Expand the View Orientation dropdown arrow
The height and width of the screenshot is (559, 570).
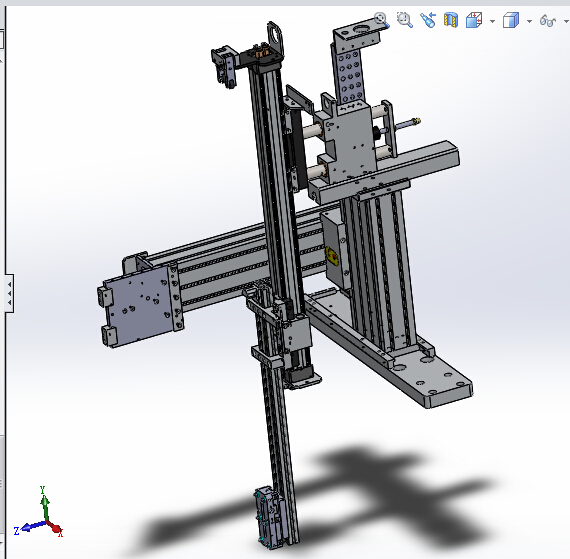pyautogui.click(x=492, y=21)
